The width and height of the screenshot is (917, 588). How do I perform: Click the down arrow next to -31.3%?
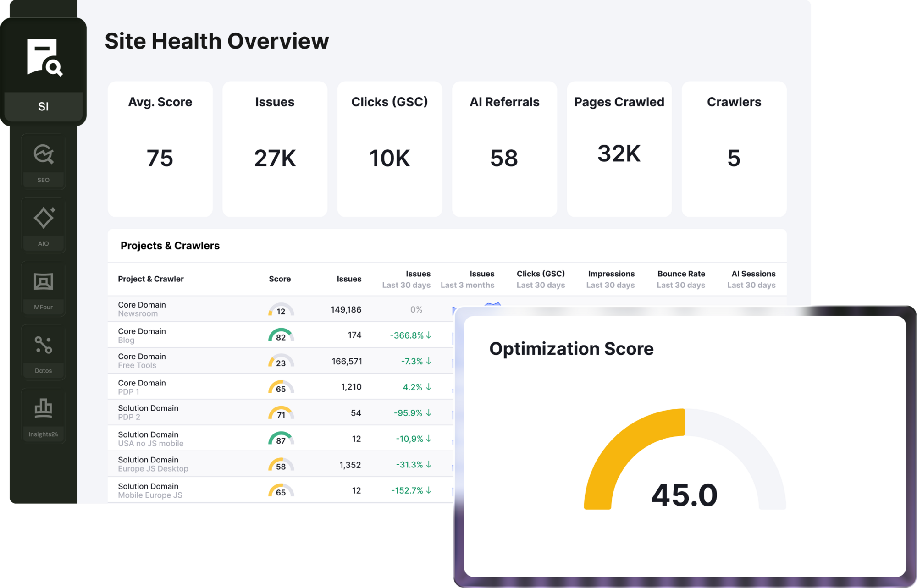429,465
